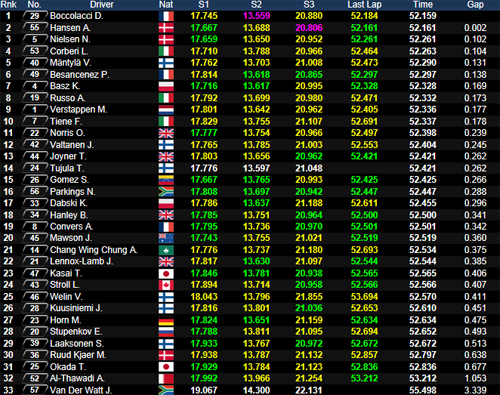
Task: Click the S1 column header
Action: [204, 5]
